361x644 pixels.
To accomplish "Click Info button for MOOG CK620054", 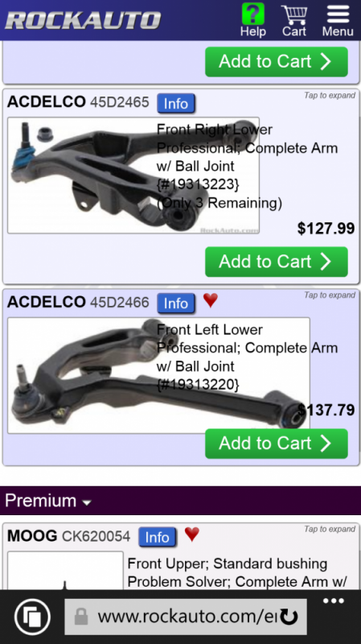I will coord(158,537).
